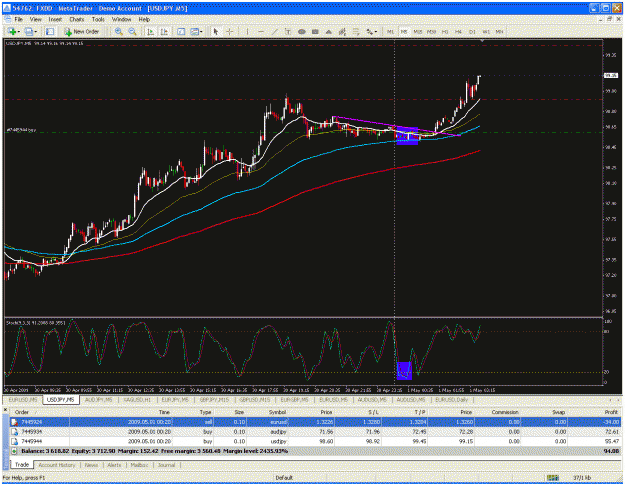The image size is (625, 484).
Task: Select the Horizontal Line drawing tool
Action: coord(261,31)
